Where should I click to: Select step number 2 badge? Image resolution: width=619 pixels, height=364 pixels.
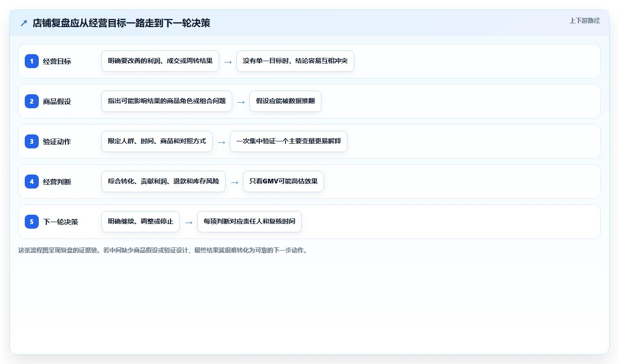(32, 101)
